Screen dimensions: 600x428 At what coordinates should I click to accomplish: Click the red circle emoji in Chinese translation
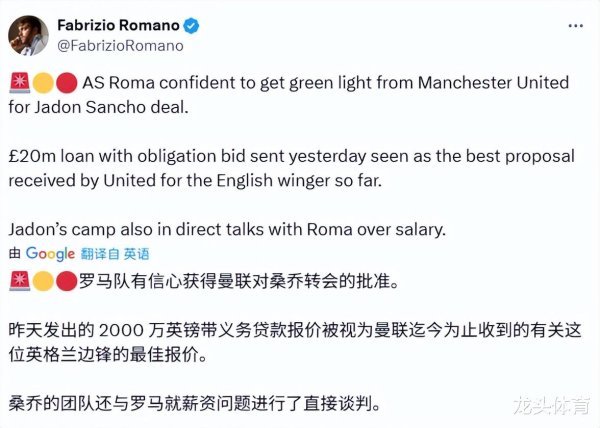click(x=67, y=281)
